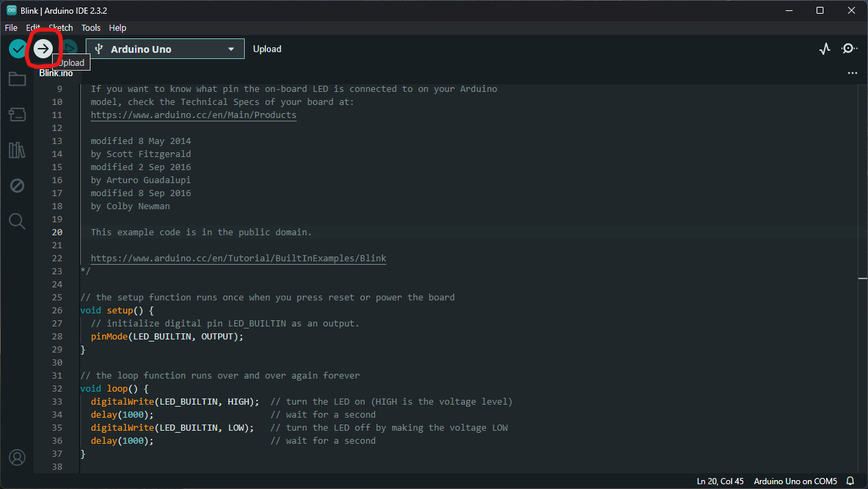This screenshot has height=489, width=868.
Task: Click the Verify checkmark button
Action: [18, 49]
